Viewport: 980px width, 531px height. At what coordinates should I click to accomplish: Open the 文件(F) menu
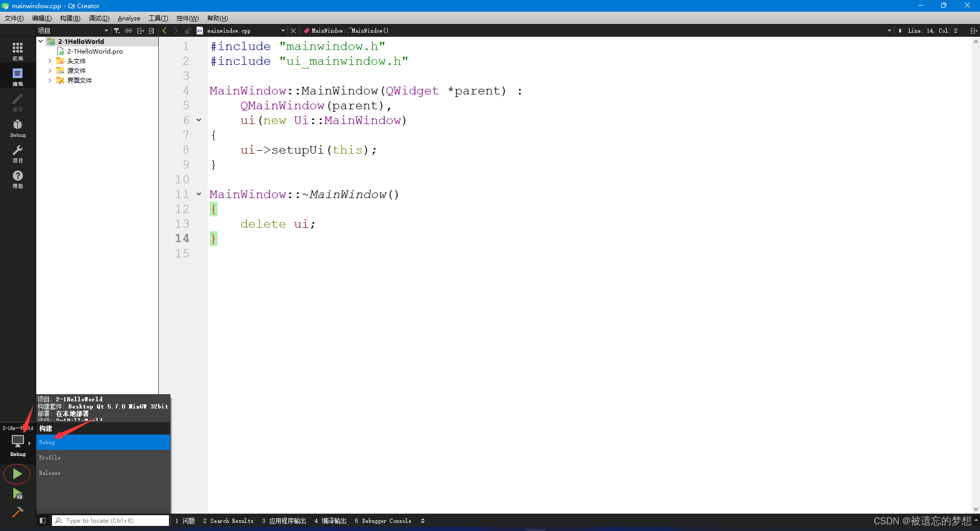[x=14, y=18]
